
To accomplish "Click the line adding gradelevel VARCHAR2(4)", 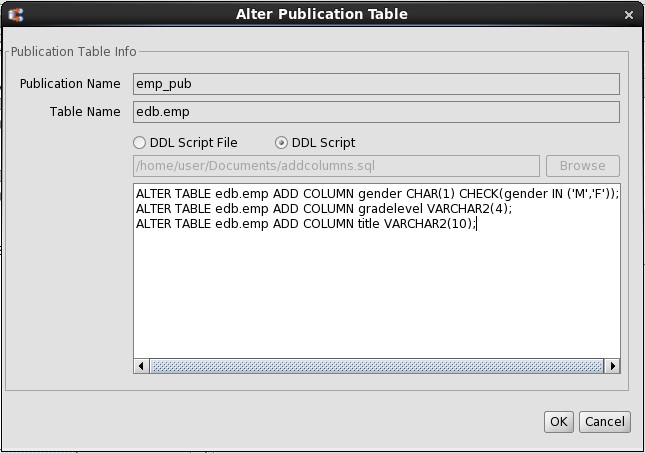I will tap(324, 209).
